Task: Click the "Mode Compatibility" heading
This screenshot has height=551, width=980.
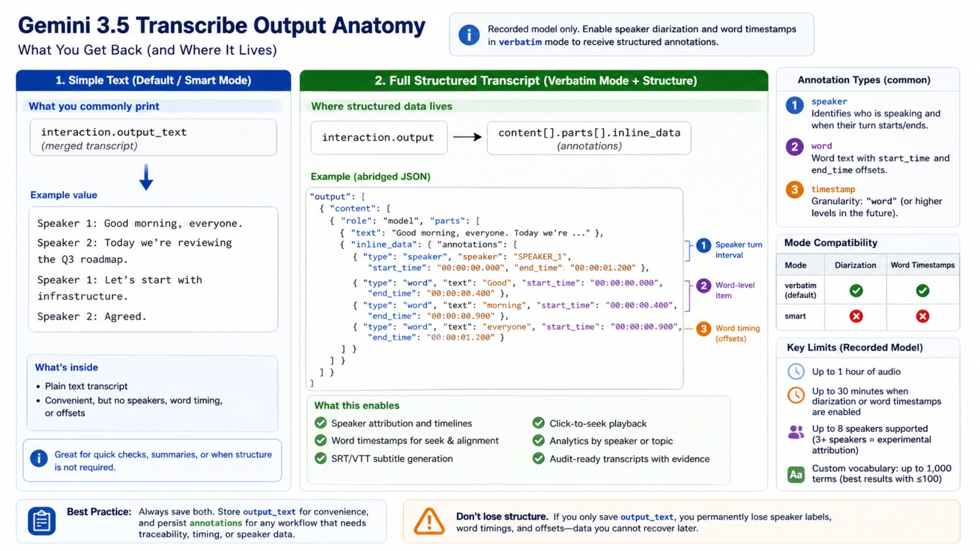Action: coord(831,243)
